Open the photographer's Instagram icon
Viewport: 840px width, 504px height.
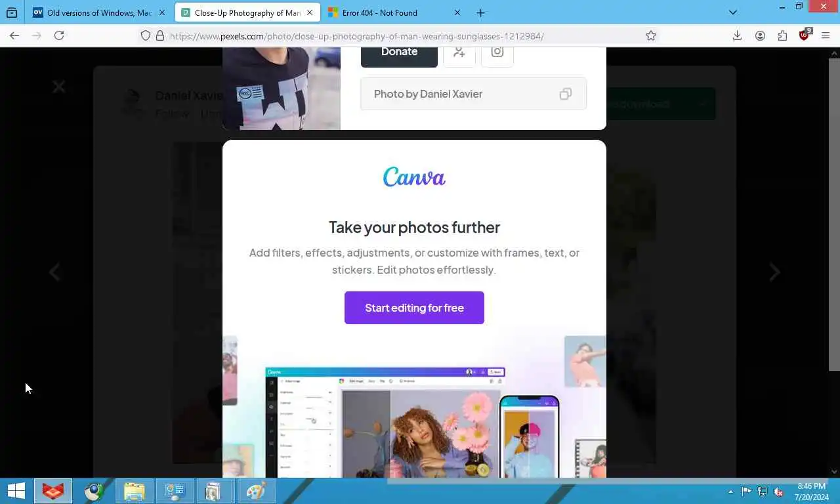[x=497, y=54]
